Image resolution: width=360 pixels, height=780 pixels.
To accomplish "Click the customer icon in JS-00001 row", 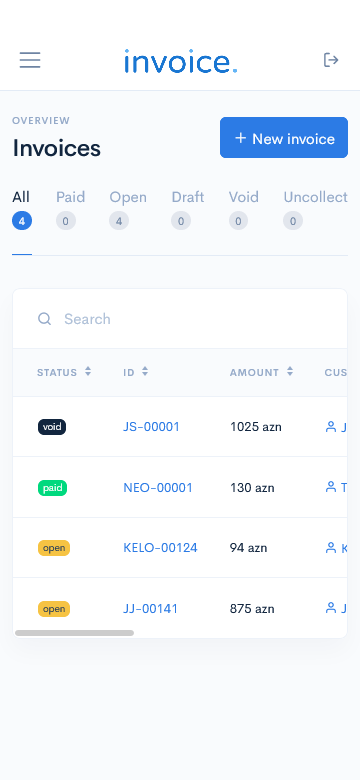I will 331,427.
